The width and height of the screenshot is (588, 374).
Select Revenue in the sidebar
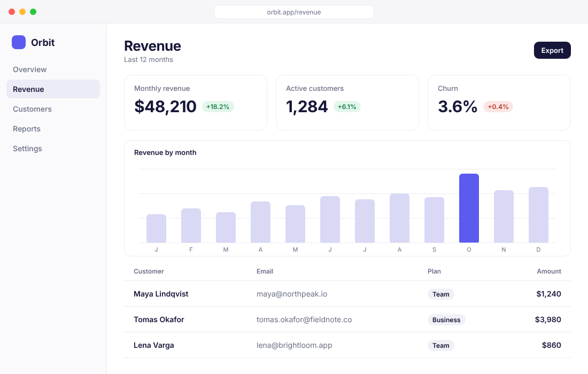(x=53, y=89)
